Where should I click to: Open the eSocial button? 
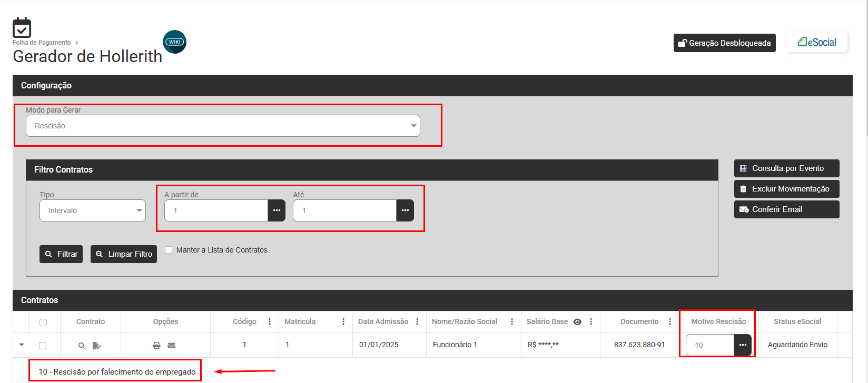(817, 42)
